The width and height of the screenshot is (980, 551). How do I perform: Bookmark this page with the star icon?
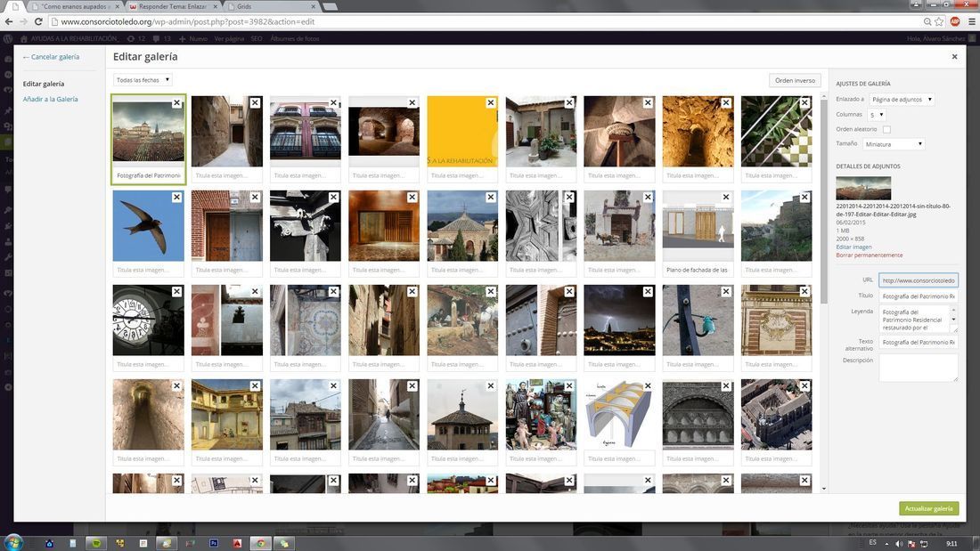(x=939, y=22)
